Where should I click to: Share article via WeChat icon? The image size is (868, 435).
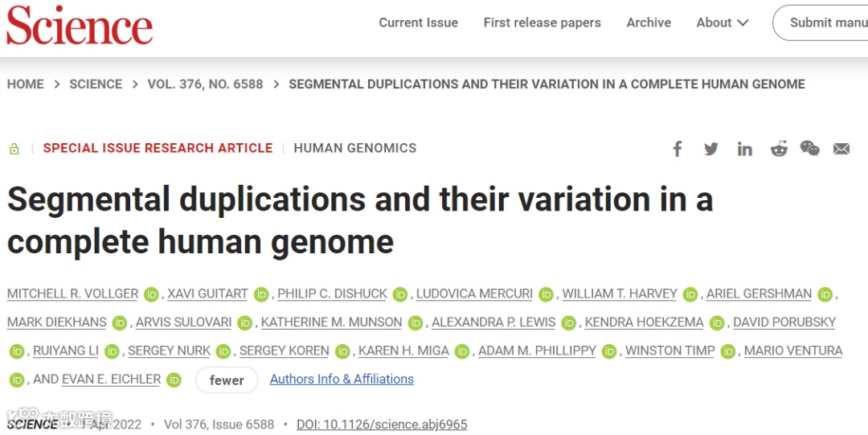809,149
